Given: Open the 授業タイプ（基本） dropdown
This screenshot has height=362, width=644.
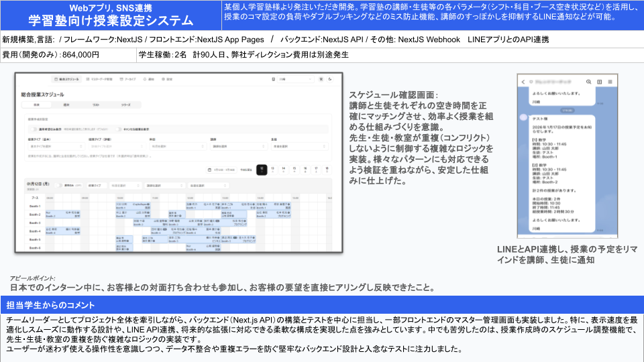Looking at the screenshot, I should click(54, 145).
